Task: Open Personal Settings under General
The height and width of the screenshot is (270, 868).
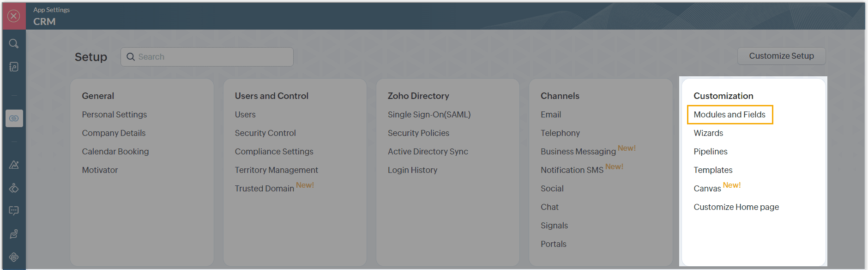Action: tap(114, 115)
